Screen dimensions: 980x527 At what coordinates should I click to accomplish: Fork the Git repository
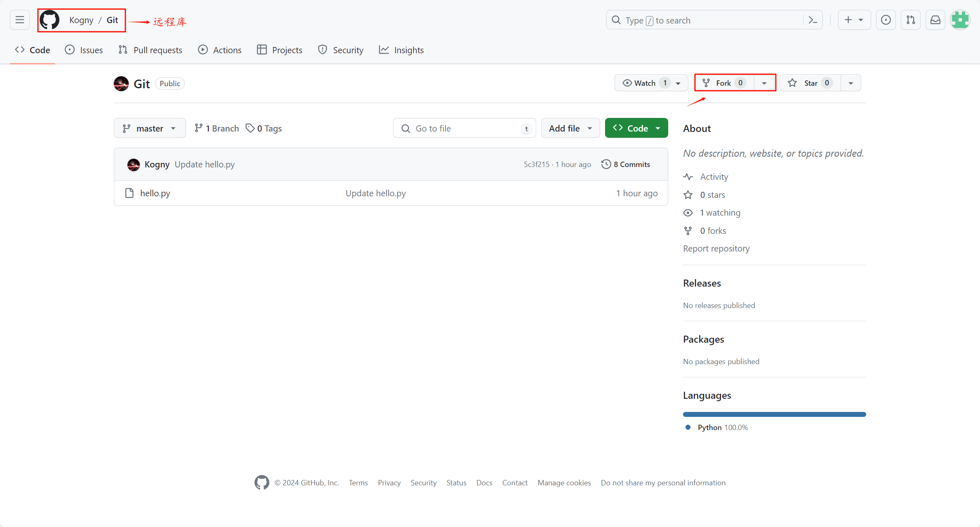tap(725, 83)
